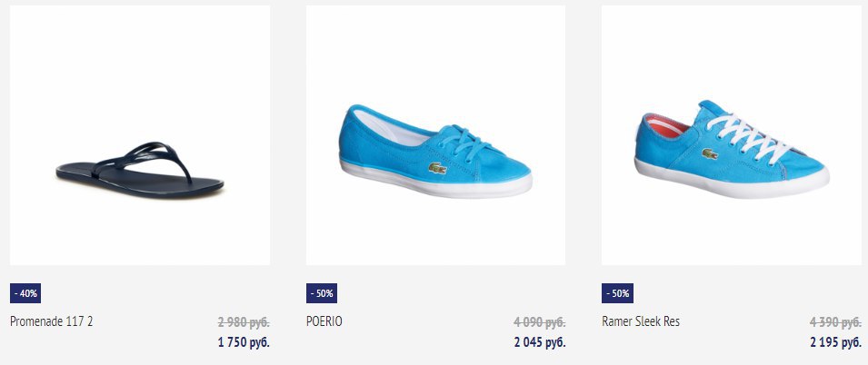The height and width of the screenshot is (365, 868).
Task: Click the -40% discount badge
Action: 25,293
